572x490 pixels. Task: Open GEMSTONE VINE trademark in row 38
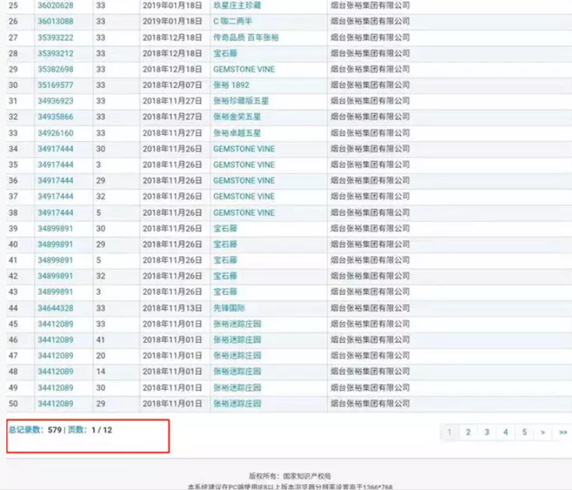[x=244, y=212]
